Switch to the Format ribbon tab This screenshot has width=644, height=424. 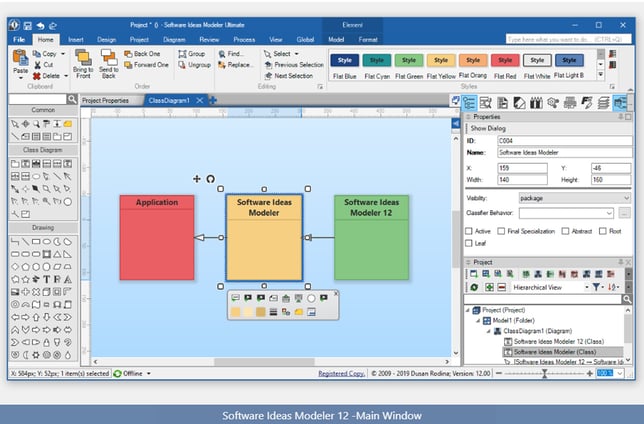pyautogui.click(x=368, y=39)
